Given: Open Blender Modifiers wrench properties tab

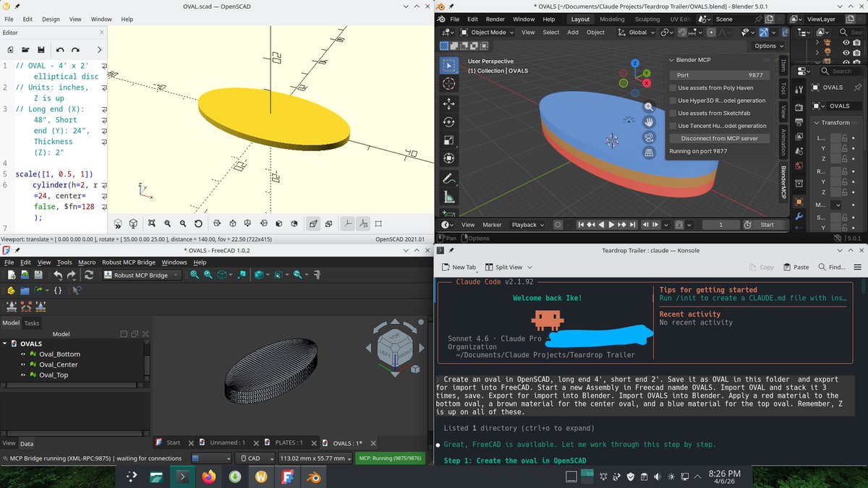Looking at the screenshot, I should (x=799, y=216).
